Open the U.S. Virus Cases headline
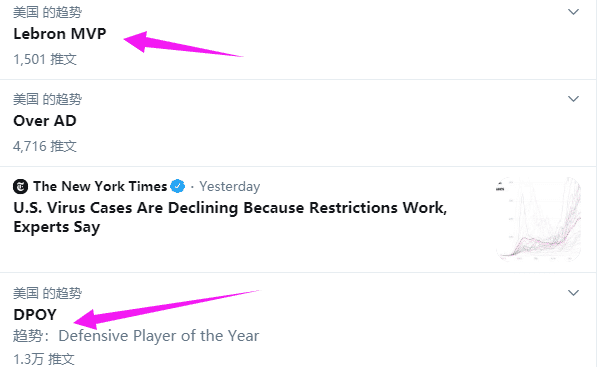Image resolution: width=597 pixels, height=367 pixels. click(230, 217)
